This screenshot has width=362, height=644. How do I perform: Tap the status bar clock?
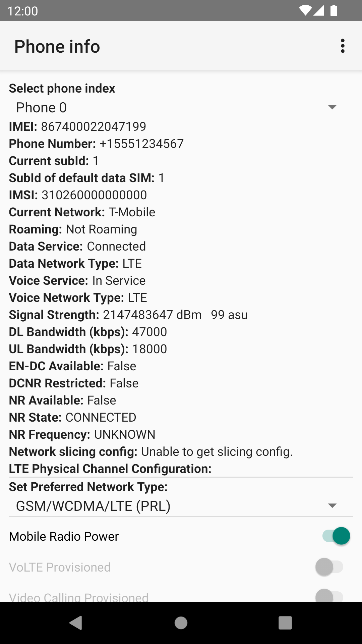[22, 11]
